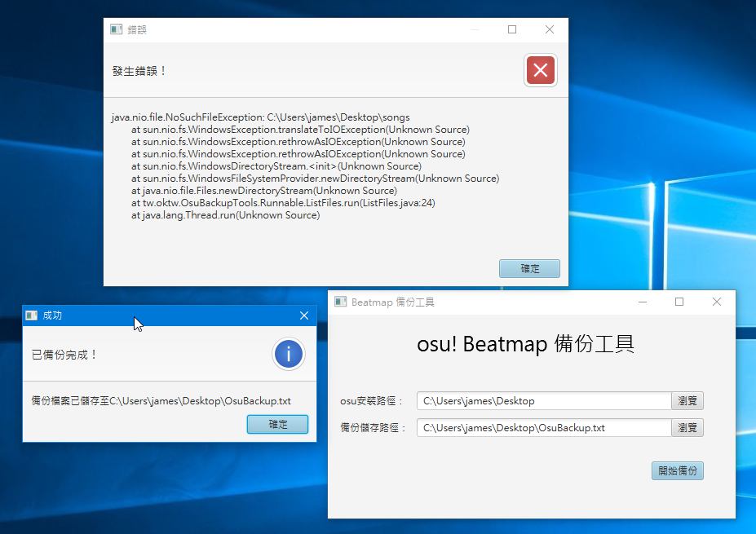The width and height of the screenshot is (756, 534).
Task: Click app icon in Beatmap 備份工具 title bar
Action: [x=340, y=302]
